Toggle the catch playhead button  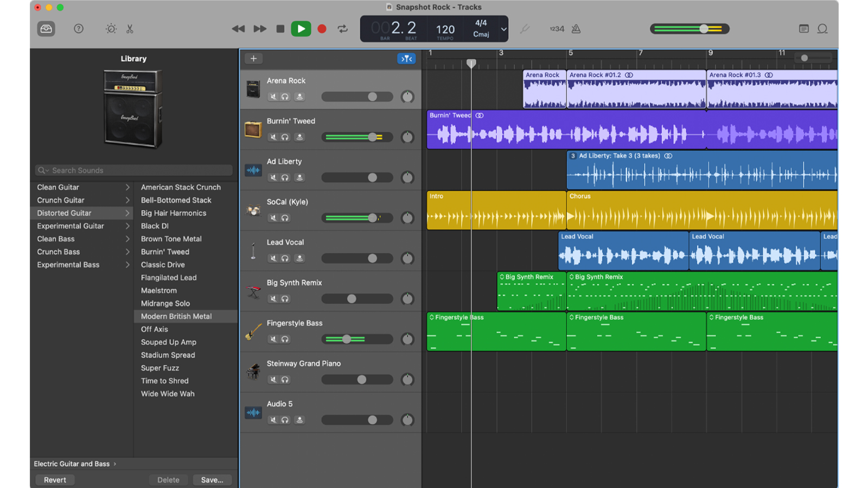[406, 58]
